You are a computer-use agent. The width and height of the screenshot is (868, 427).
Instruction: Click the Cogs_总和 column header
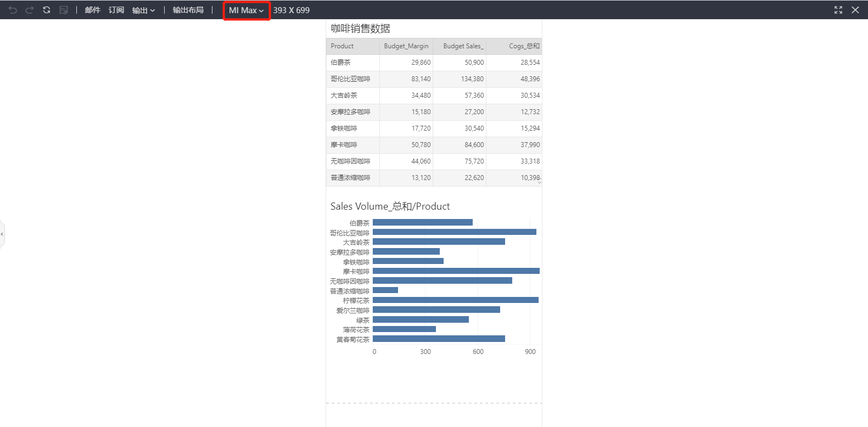point(514,46)
